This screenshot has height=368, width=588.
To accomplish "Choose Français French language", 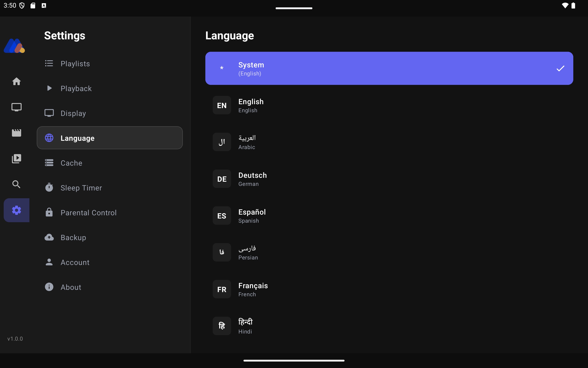I will 389,289.
